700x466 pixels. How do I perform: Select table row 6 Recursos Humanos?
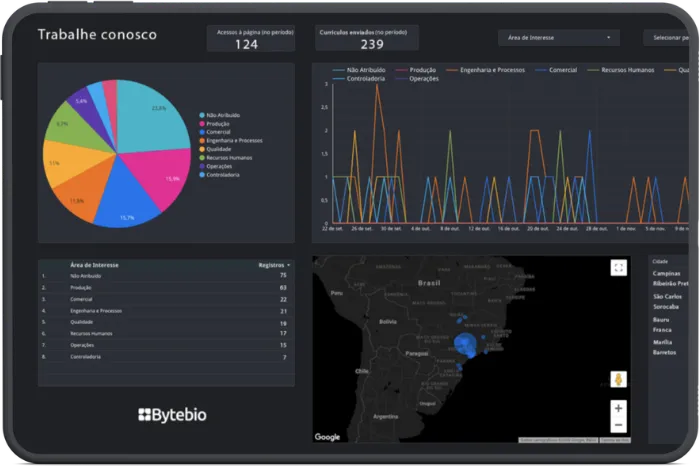click(166, 333)
